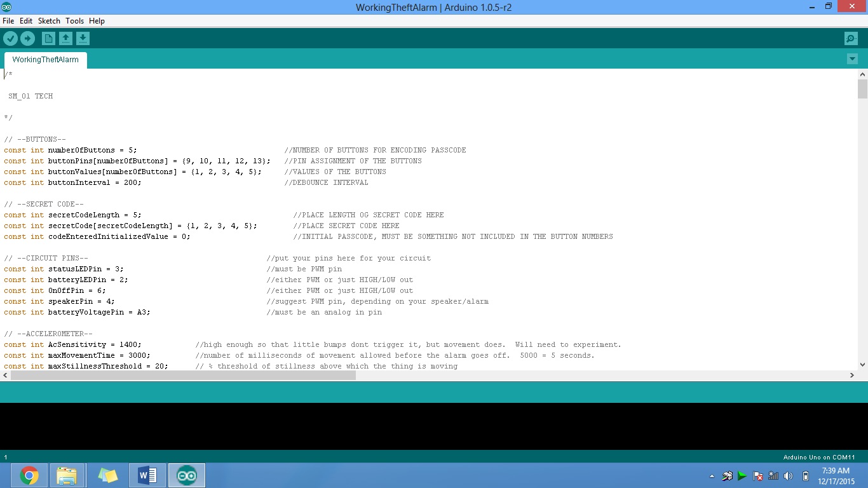Open the Help menu
Screen dimensions: 868x488
tap(97, 21)
